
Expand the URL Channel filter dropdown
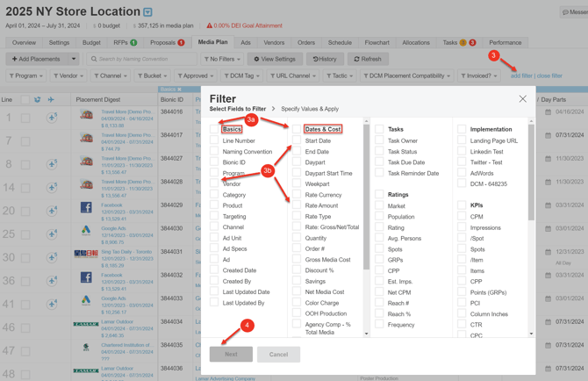(293, 75)
